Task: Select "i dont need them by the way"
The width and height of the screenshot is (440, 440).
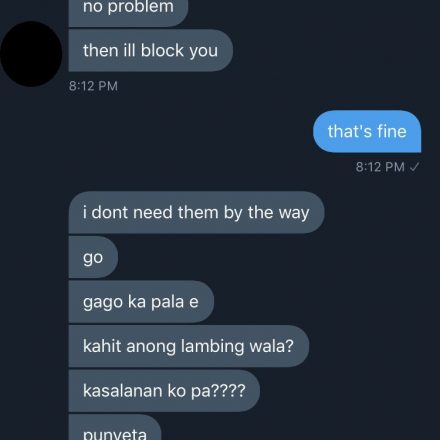Action: [196, 212]
